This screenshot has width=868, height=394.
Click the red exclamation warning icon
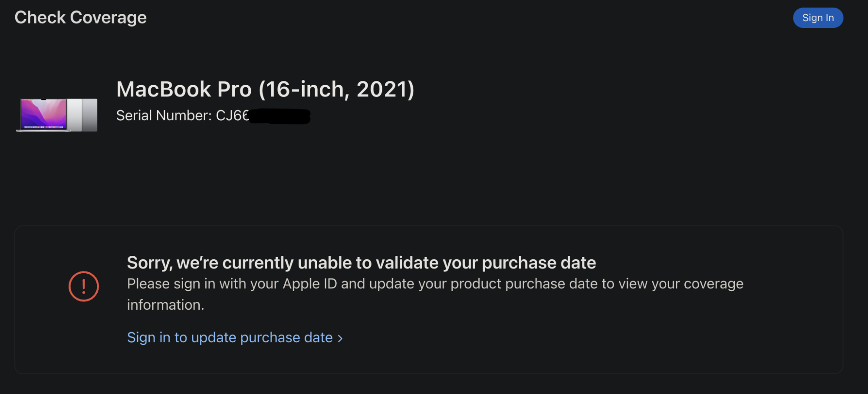(84, 286)
